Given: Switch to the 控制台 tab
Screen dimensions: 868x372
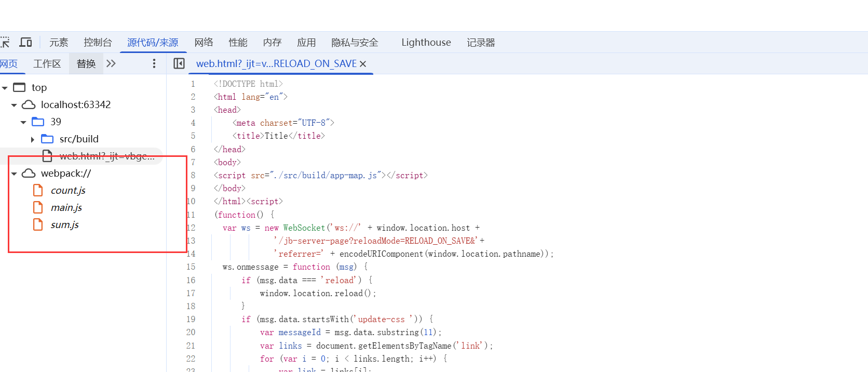Looking at the screenshot, I should 98,42.
